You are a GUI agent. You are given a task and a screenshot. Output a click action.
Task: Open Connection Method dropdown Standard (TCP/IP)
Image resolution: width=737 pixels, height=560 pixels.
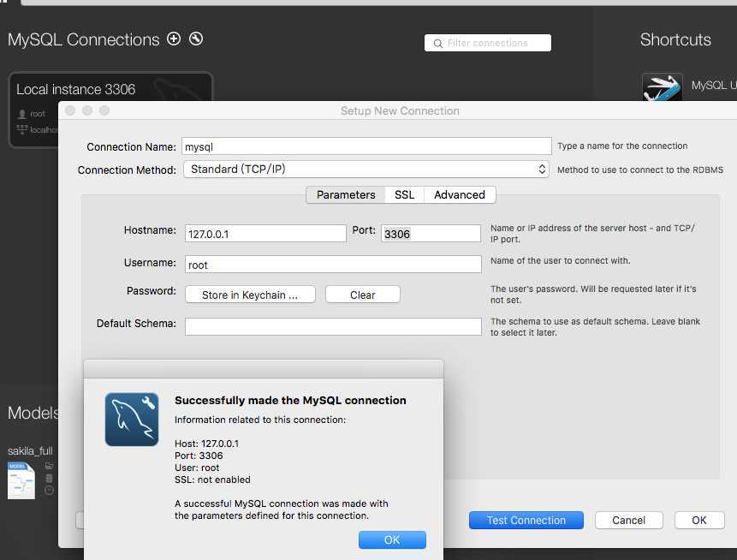tap(366, 170)
